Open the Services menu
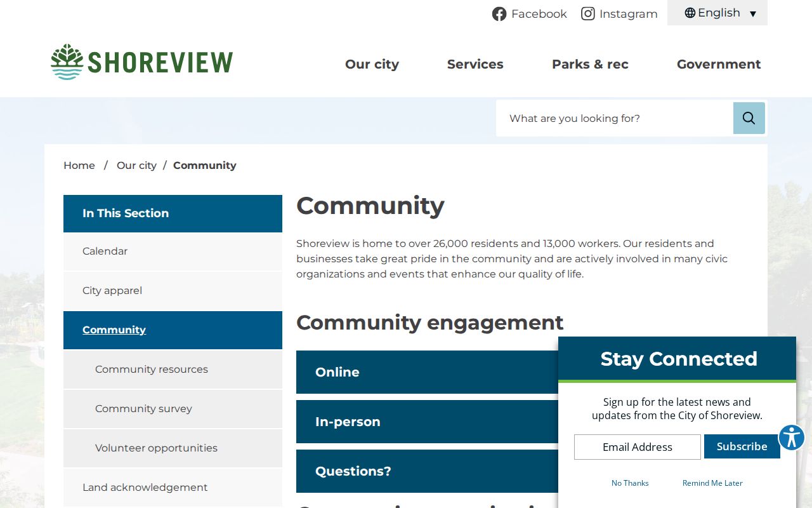812x508 pixels. [475, 64]
